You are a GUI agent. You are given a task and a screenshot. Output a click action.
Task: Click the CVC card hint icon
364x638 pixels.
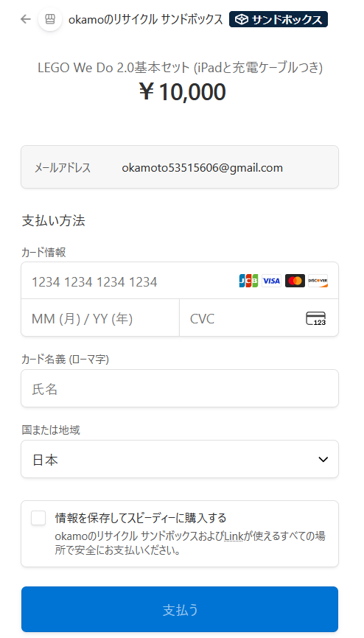point(316,318)
